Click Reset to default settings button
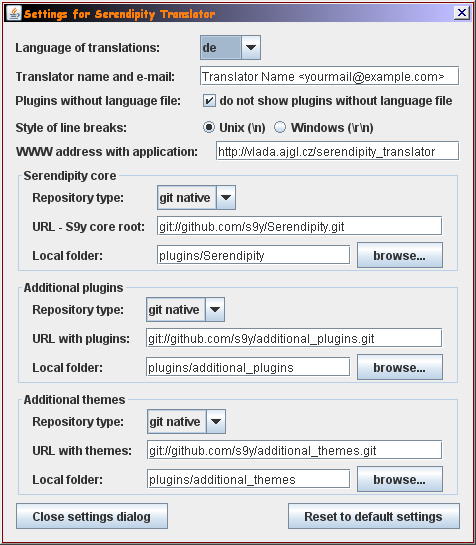This screenshot has width=476, height=545. (x=374, y=516)
